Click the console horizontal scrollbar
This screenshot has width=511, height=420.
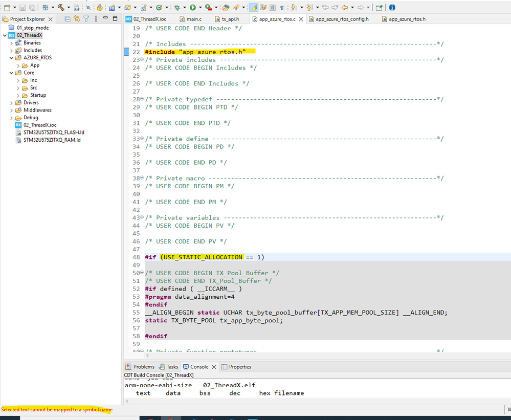pos(307,402)
